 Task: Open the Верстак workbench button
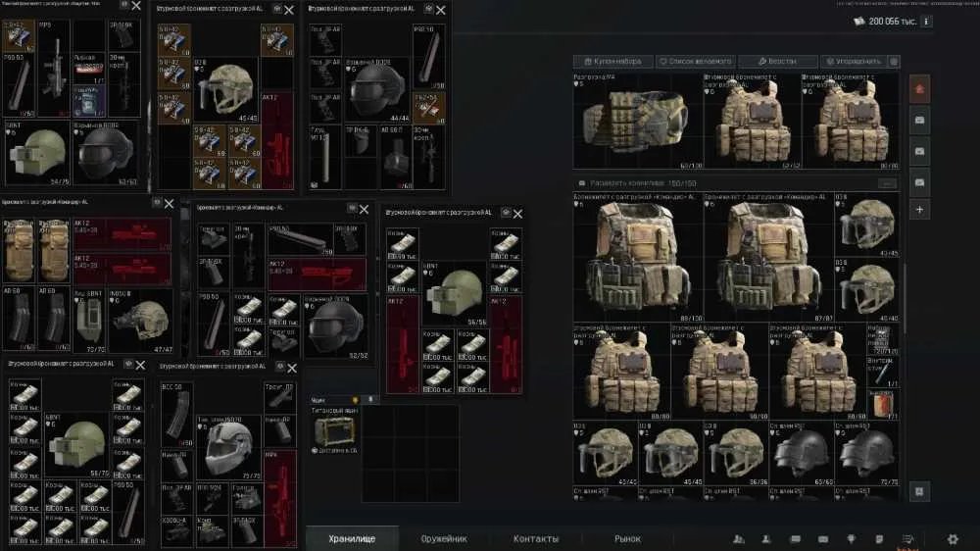[777, 62]
